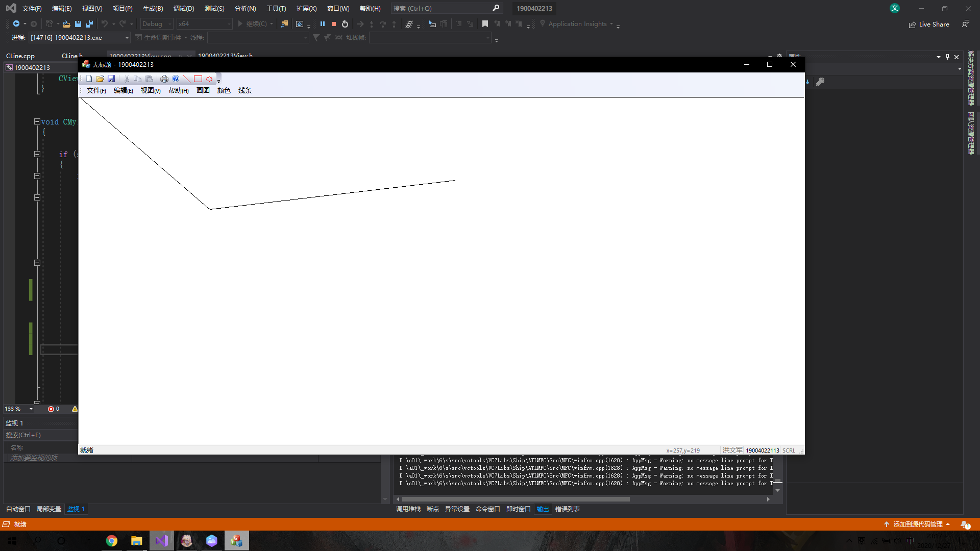Click the save floppy icon in drawing app
The image size is (980, 551).
click(x=111, y=79)
